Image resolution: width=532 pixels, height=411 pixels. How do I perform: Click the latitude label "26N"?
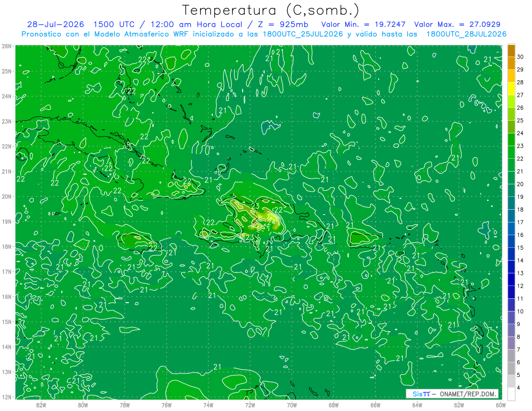7,46
